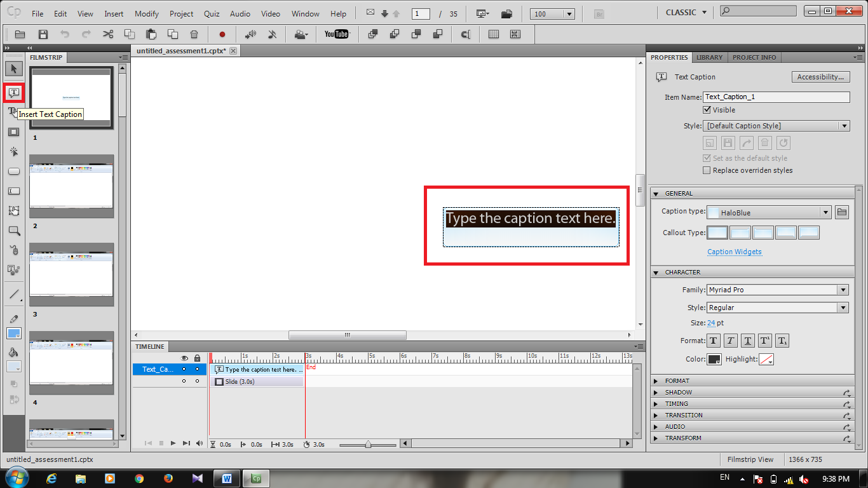Select the Zoom Area tool
868x488 pixels.
click(14, 230)
